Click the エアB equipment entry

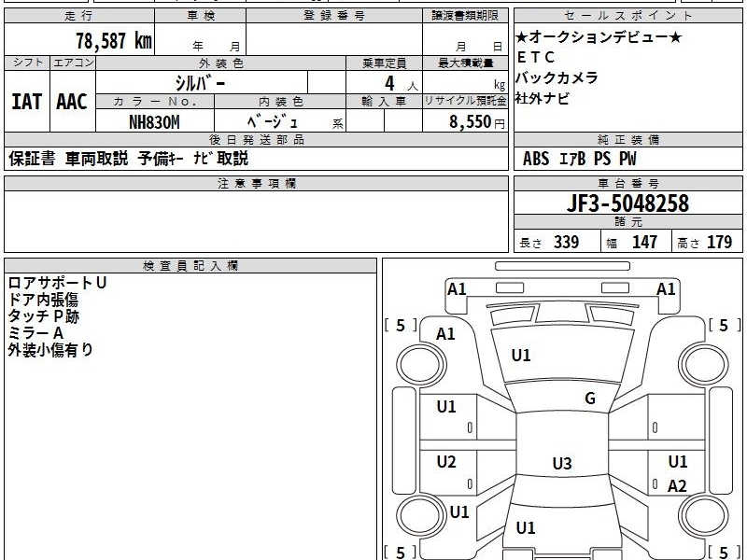[x=572, y=159]
